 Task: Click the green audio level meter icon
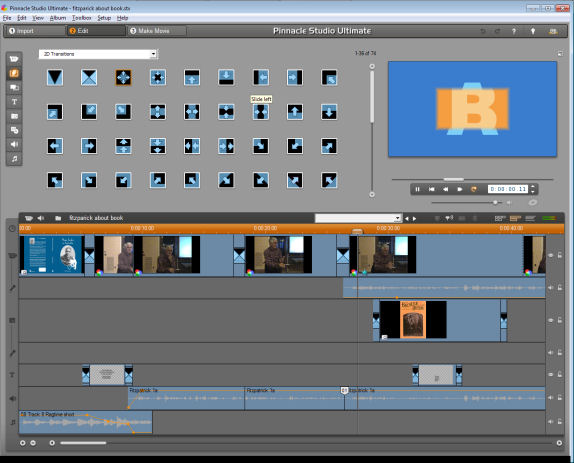point(549,219)
